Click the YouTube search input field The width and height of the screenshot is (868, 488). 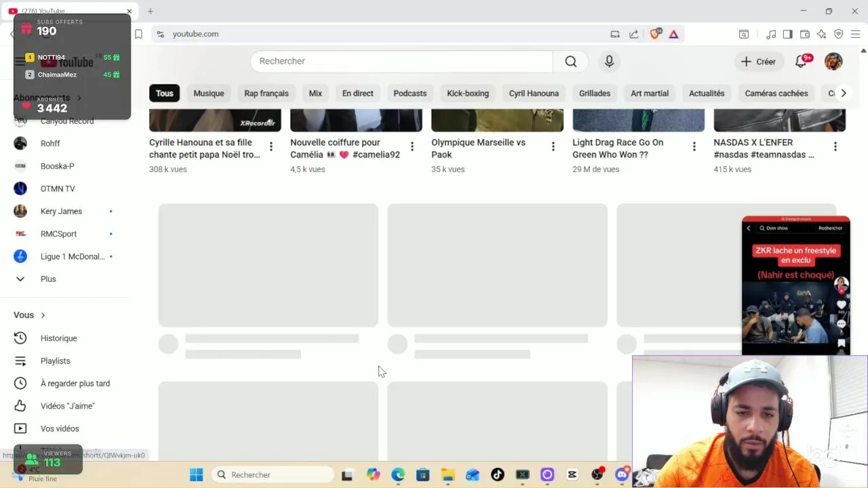pyautogui.click(x=401, y=61)
